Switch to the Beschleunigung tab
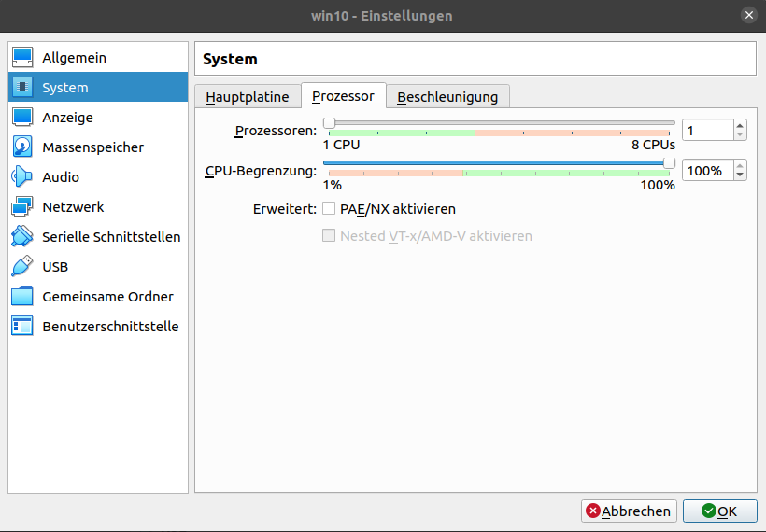The image size is (766, 532). point(447,96)
